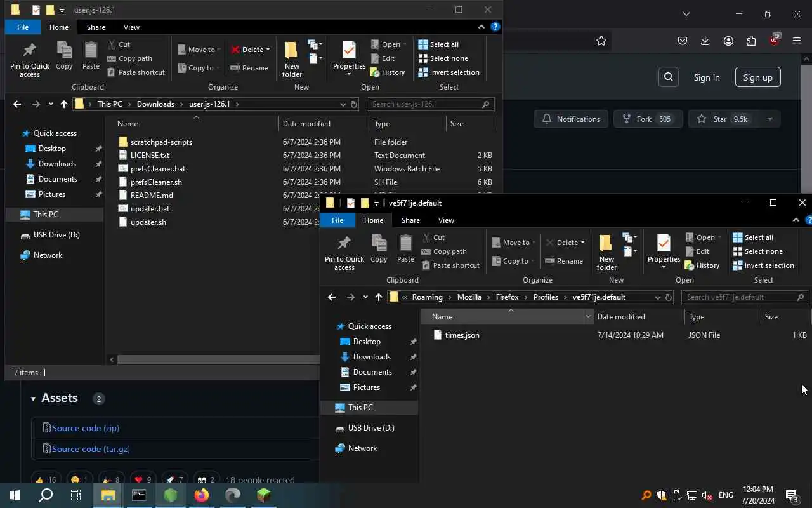Viewport: 812px width, 508px height.
Task: Open Name column filter dropdown in ve5f71je.default
Action: click(588, 316)
